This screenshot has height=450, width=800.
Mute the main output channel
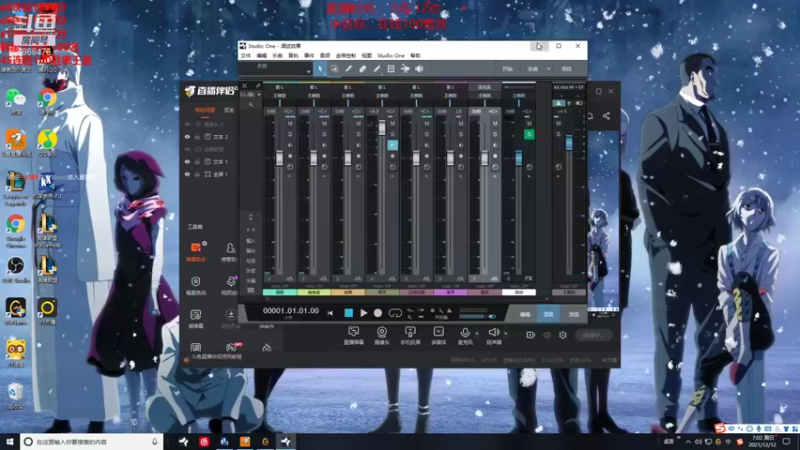[x=558, y=123]
